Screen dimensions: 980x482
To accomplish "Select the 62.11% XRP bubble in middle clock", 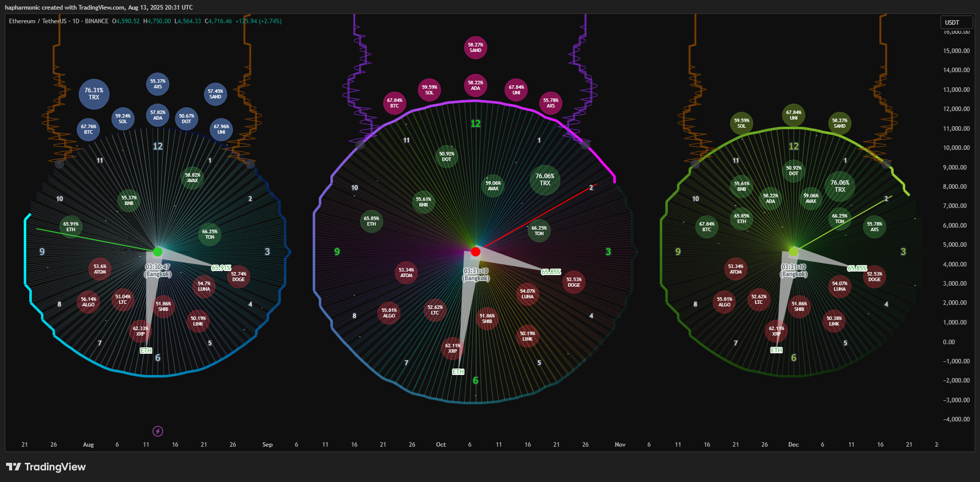I will 453,348.
